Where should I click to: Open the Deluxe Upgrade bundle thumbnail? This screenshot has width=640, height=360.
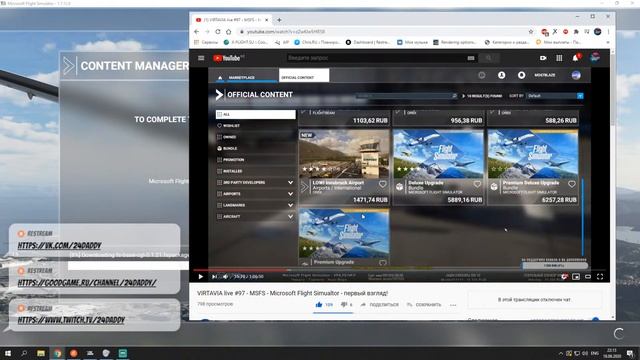[438, 154]
